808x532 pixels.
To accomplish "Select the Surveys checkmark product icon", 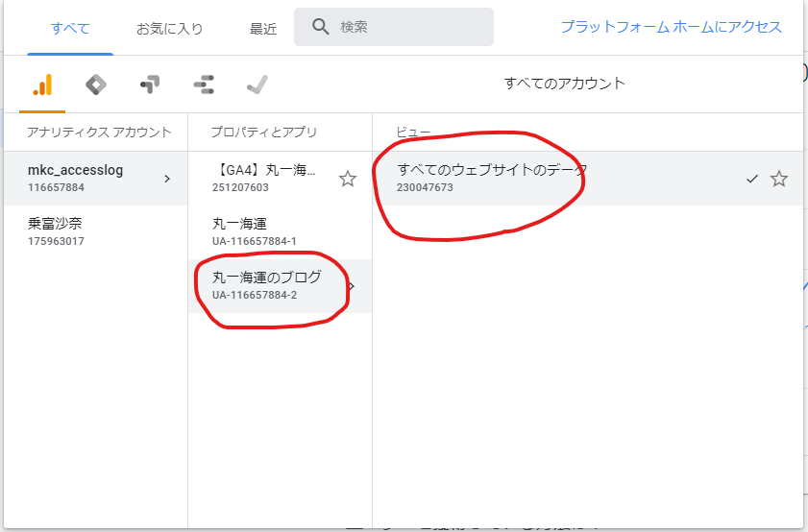I will (x=257, y=85).
